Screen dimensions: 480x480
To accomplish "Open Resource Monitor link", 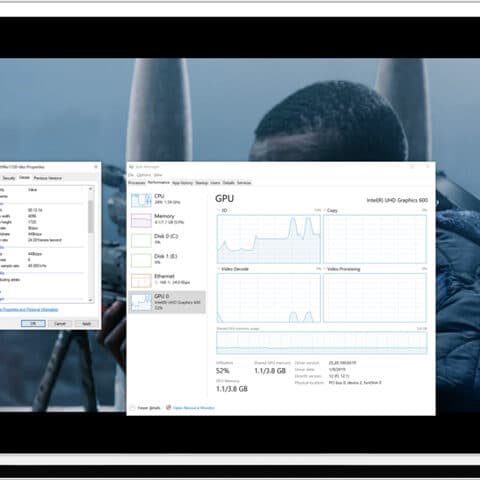I will click(194, 408).
